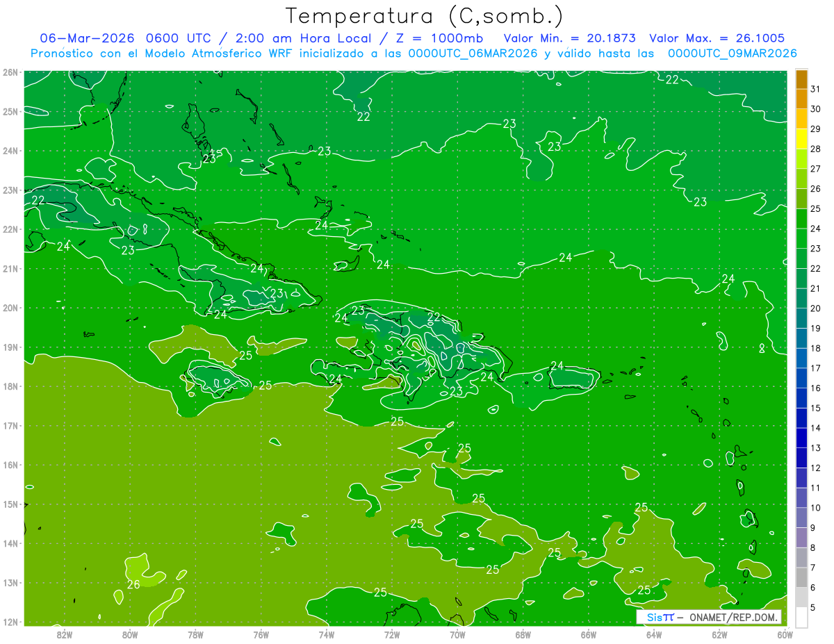The width and height of the screenshot is (834, 644).
Task: Click the "62W" longitude axis label
Action: (719, 634)
